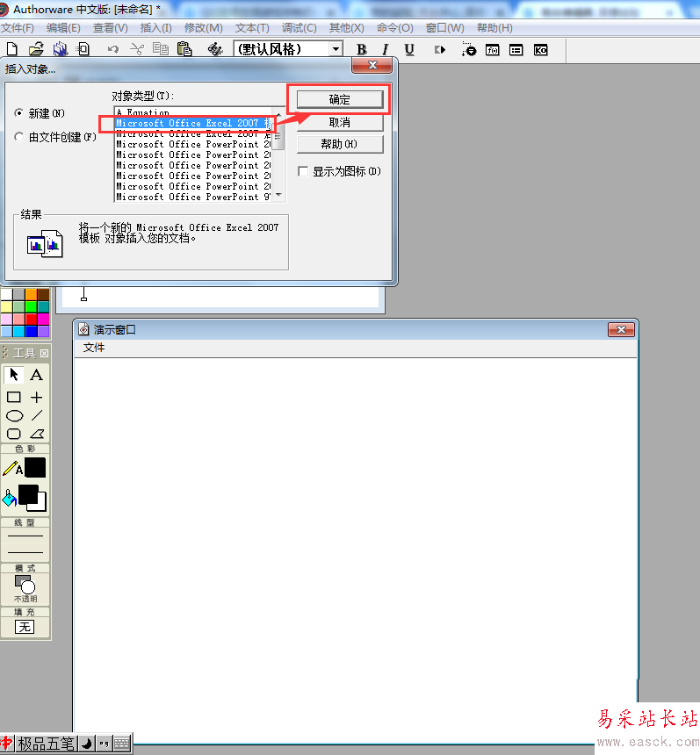Viewport: 700px width, 755px height.
Task: Select the Pointer arrow tool
Action: 13,375
